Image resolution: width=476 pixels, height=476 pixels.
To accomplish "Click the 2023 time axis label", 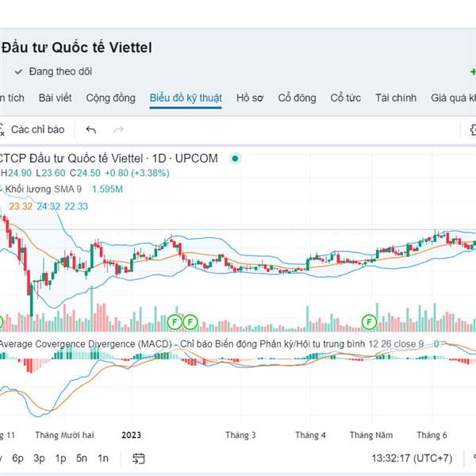I will (x=132, y=436).
